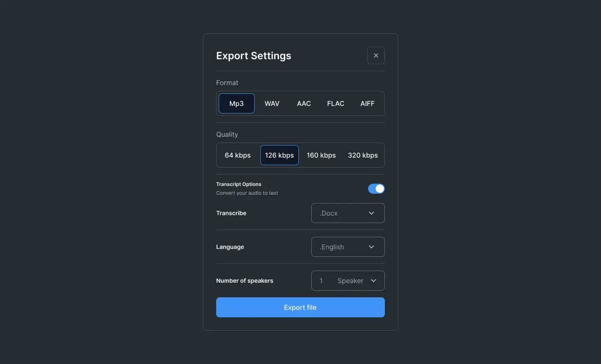Click the Export Settings title
Image resolution: width=601 pixels, height=364 pixels.
click(x=254, y=56)
